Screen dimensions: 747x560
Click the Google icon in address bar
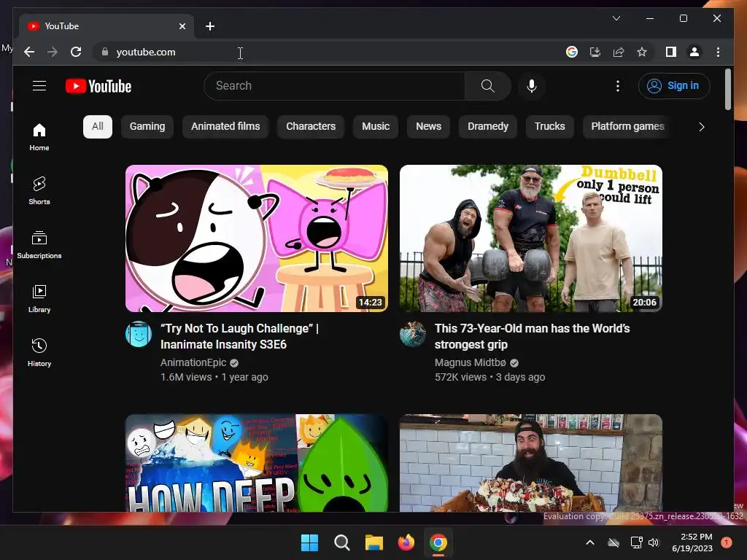click(x=572, y=52)
